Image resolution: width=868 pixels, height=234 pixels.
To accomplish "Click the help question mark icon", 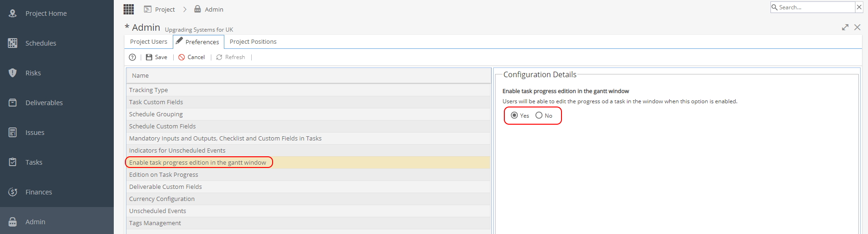I will click(x=132, y=57).
